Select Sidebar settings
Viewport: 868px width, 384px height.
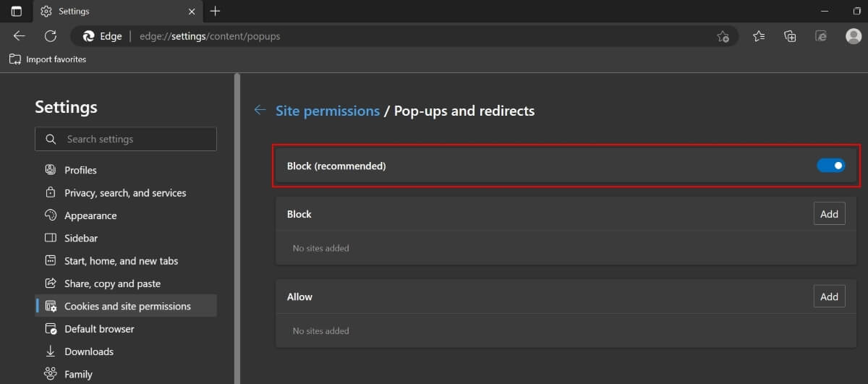click(81, 238)
